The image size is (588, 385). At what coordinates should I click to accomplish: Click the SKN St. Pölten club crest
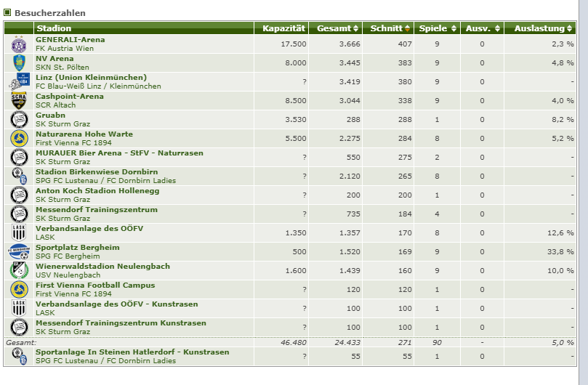(19, 63)
